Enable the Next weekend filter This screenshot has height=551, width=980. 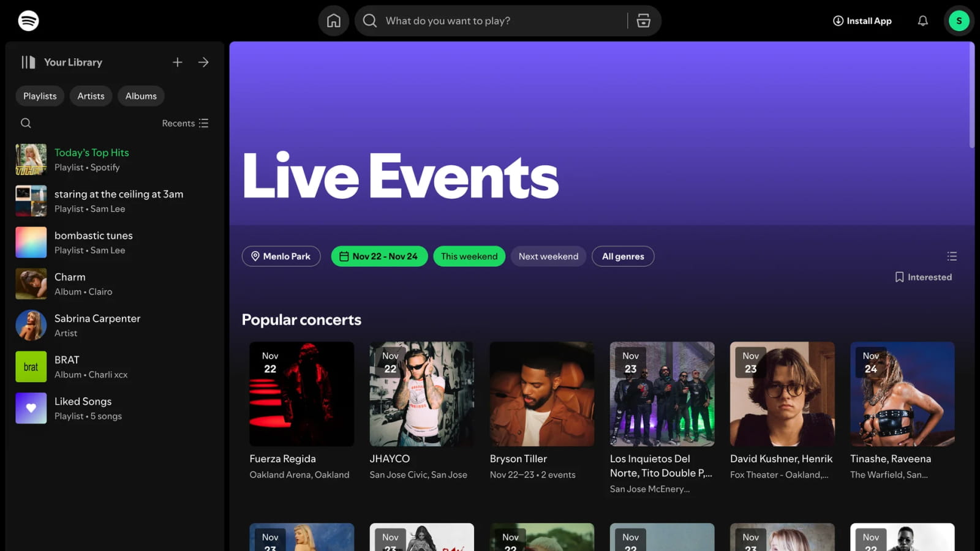(x=548, y=256)
